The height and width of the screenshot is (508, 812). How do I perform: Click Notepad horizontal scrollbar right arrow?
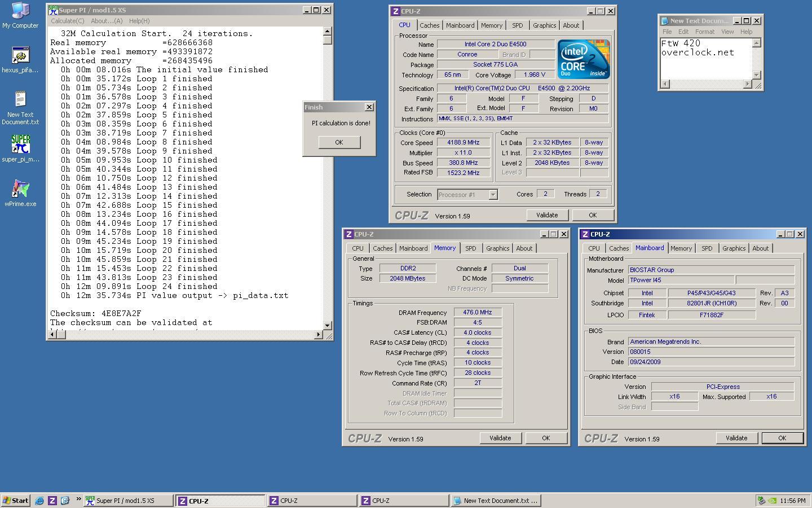pyautogui.click(x=748, y=84)
